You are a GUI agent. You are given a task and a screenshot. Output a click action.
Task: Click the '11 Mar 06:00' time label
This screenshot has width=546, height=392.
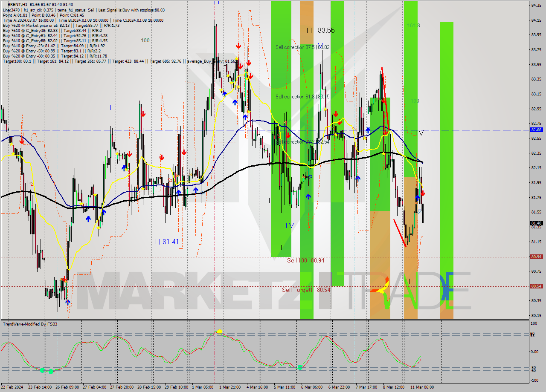pos(422,387)
